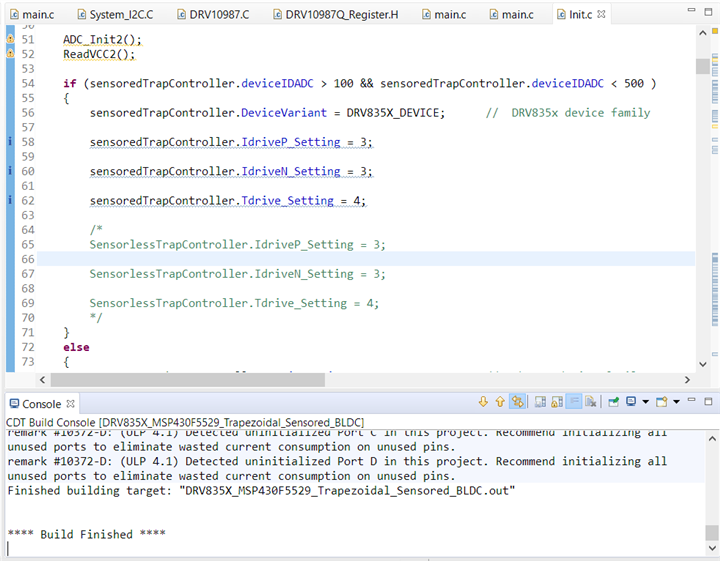Click the Console scrollbar thumb
720x561 pixels.
[712, 533]
